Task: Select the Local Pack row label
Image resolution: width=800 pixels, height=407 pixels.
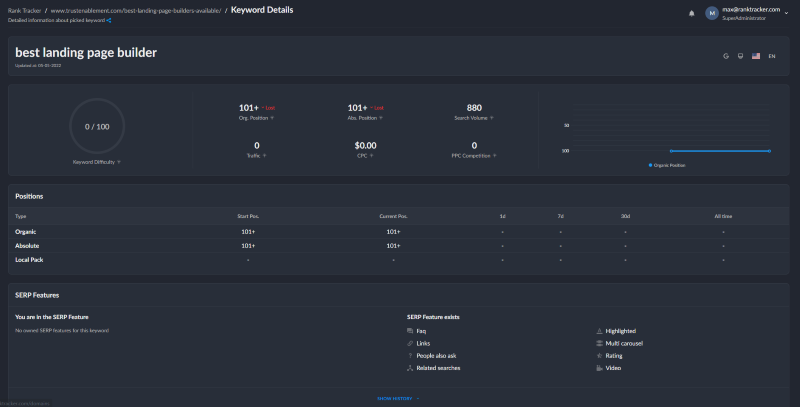Action: 29,260
